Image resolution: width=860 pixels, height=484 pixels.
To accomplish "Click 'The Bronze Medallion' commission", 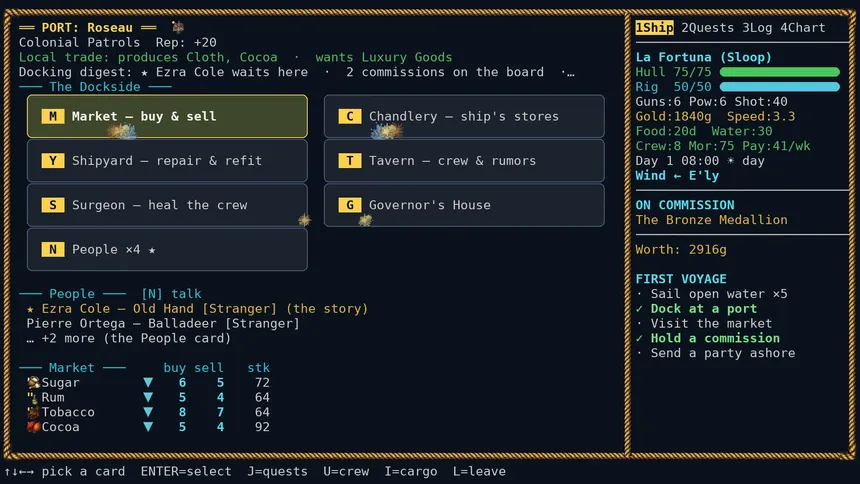I will [711, 220].
